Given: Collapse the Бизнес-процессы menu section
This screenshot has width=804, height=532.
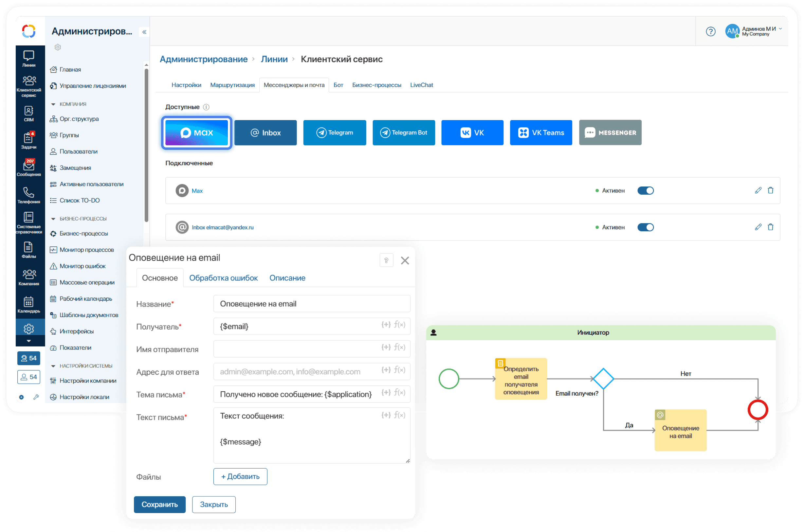Looking at the screenshot, I should (53, 219).
